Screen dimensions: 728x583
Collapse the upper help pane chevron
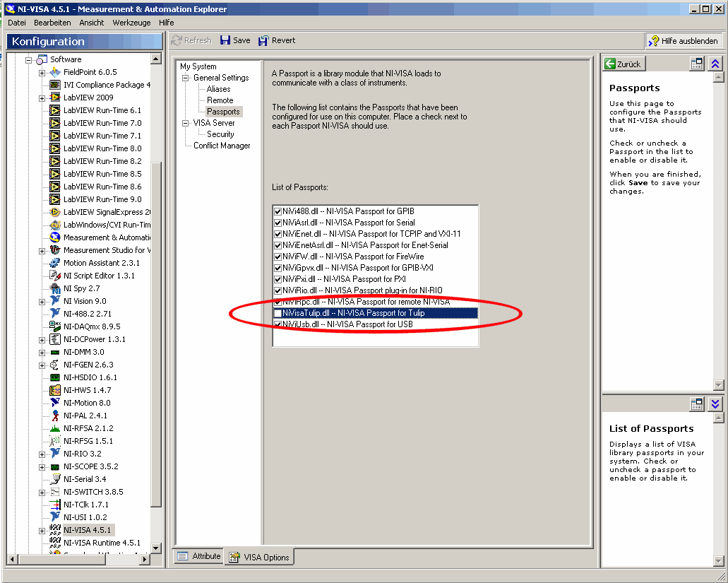click(x=715, y=64)
